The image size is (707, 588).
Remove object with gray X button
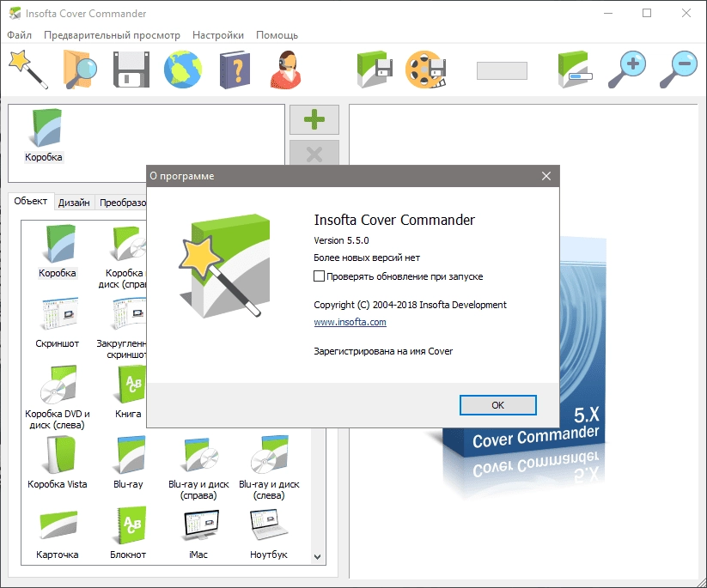coord(314,154)
